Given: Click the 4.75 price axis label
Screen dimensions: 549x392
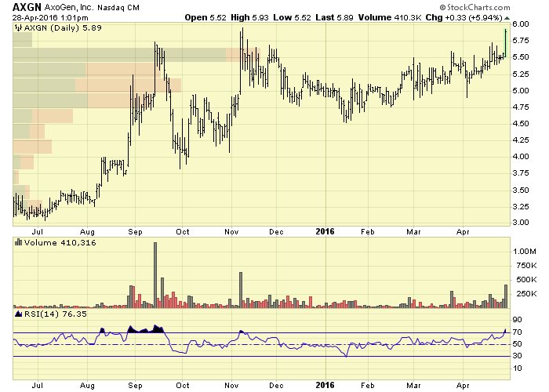Looking at the screenshot, I should pos(521,107).
